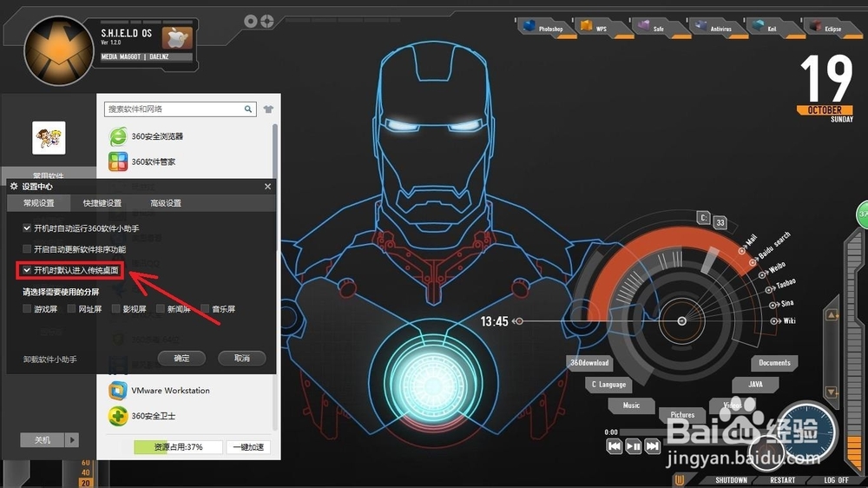Open the Music folder shortcut
The image size is (868, 488).
click(631, 406)
